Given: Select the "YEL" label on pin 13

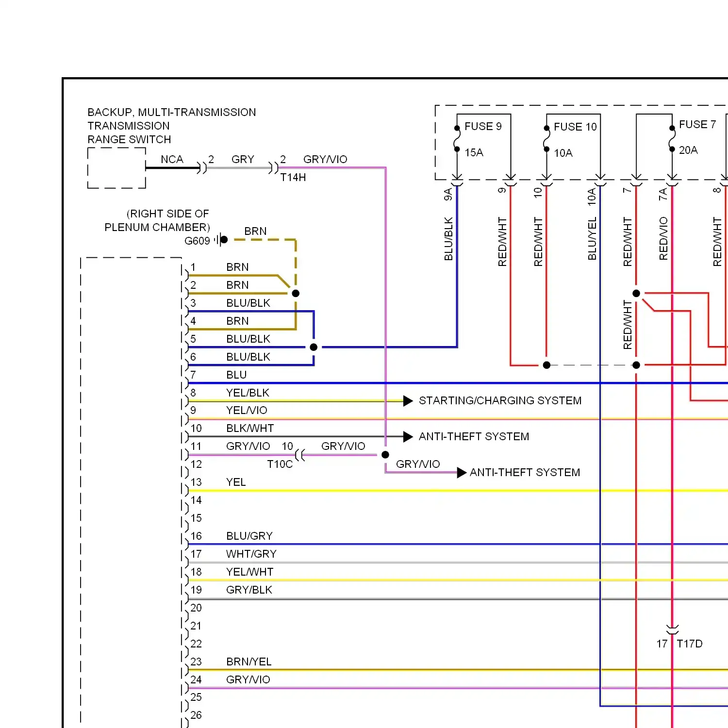Looking at the screenshot, I should click(x=236, y=482).
